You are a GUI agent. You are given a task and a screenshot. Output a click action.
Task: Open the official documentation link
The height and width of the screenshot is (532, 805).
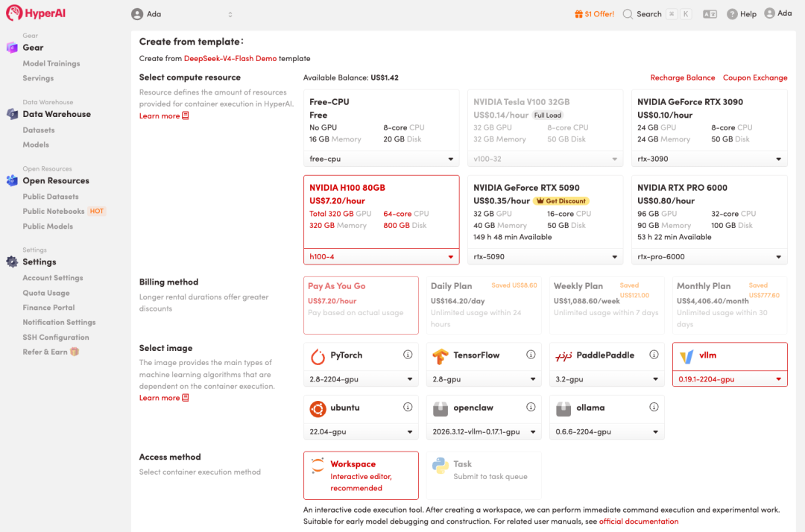[x=639, y=522]
